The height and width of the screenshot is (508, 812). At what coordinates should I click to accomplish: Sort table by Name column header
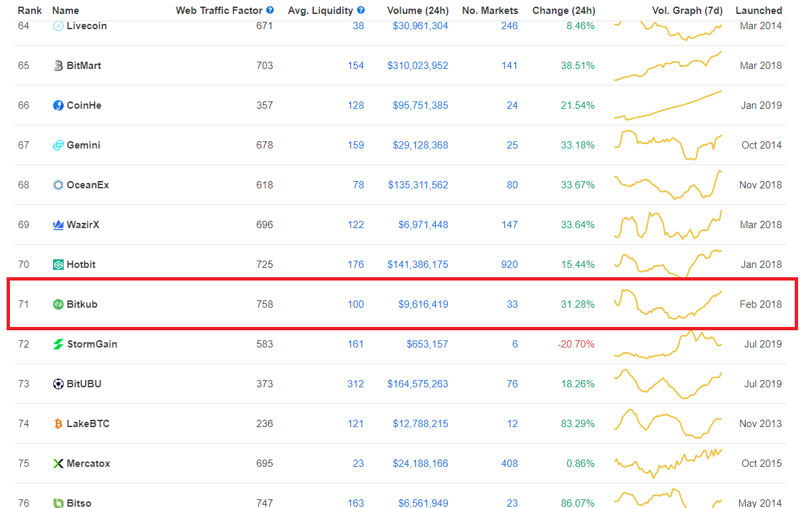65,11
